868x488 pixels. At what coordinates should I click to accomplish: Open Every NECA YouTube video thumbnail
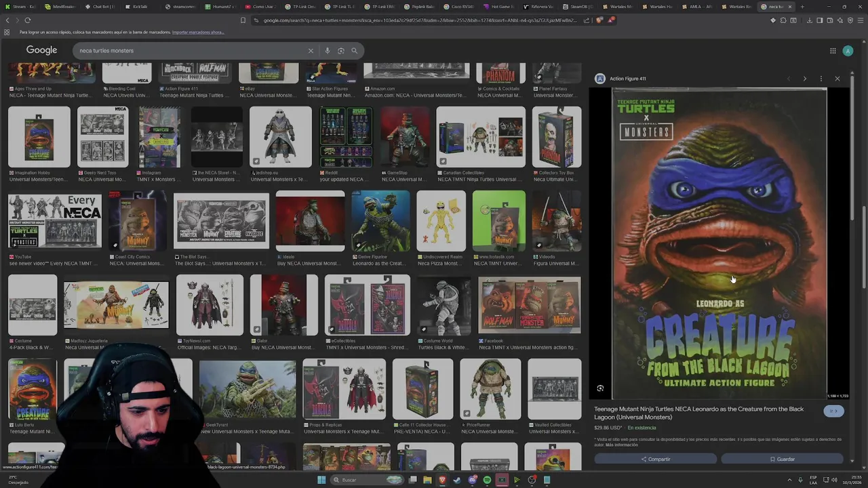[55, 221]
